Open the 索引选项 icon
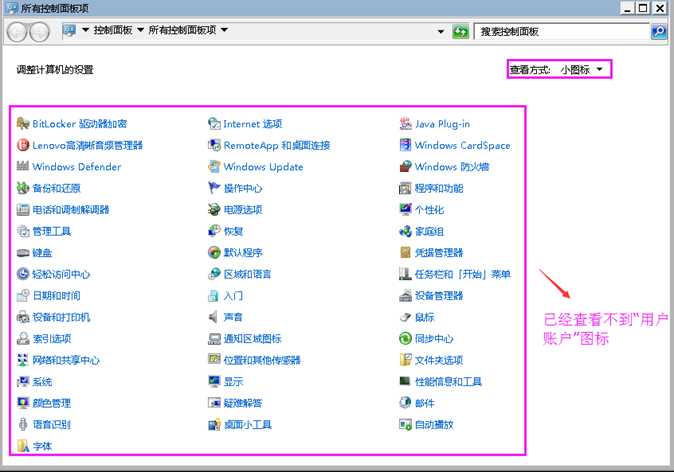This screenshot has width=674, height=472. (x=23, y=339)
